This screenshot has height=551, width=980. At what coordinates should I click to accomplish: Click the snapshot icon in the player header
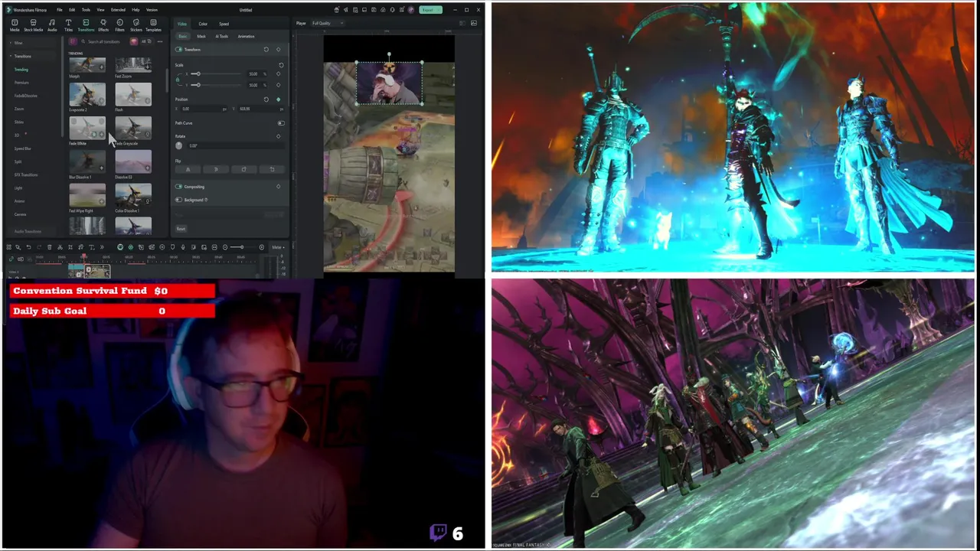pyautogui.click(x=473, y=23)
